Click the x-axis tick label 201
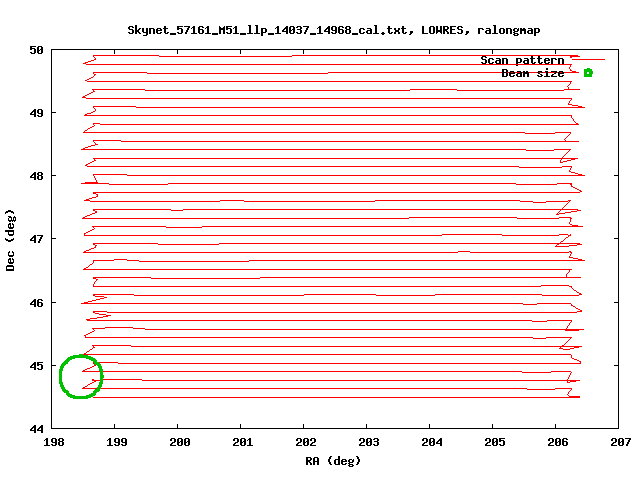This screenshot has width=640, height=480. click(x=243, y=442)
